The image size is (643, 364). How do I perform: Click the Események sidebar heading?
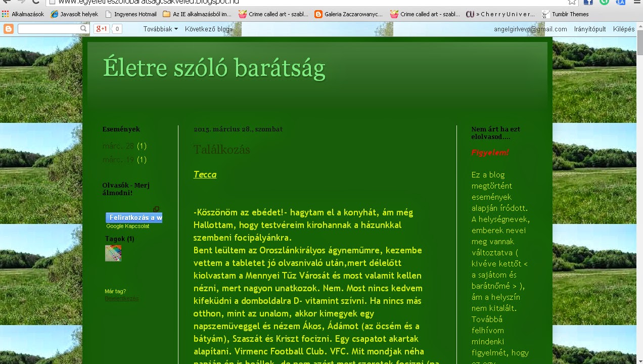121,129
